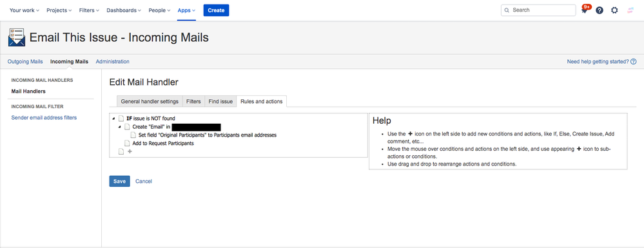
Task: Click the page icon of Set field row
Action: pos(133,135)
